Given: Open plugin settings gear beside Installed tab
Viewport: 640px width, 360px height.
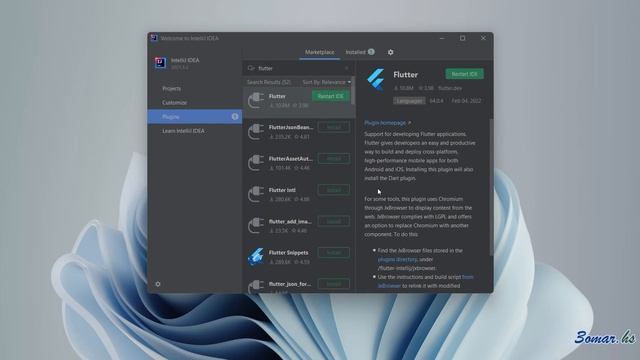Looking at the screenshot, I should point(391,52).
